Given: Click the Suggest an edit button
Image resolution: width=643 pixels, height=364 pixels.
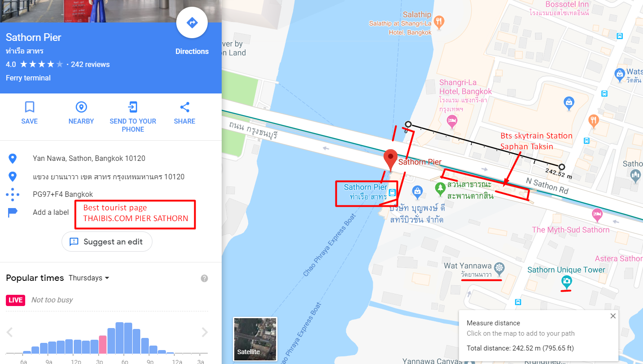Looking at the screenshot, I should coord(107,242).
